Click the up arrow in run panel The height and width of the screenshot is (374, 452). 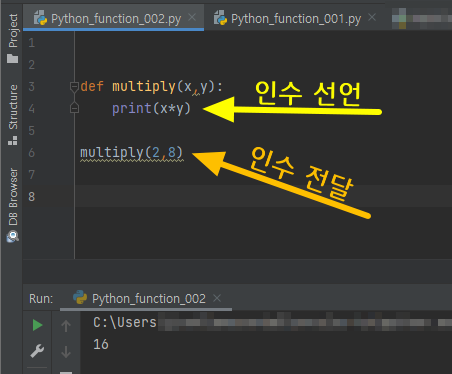point(66,326)
